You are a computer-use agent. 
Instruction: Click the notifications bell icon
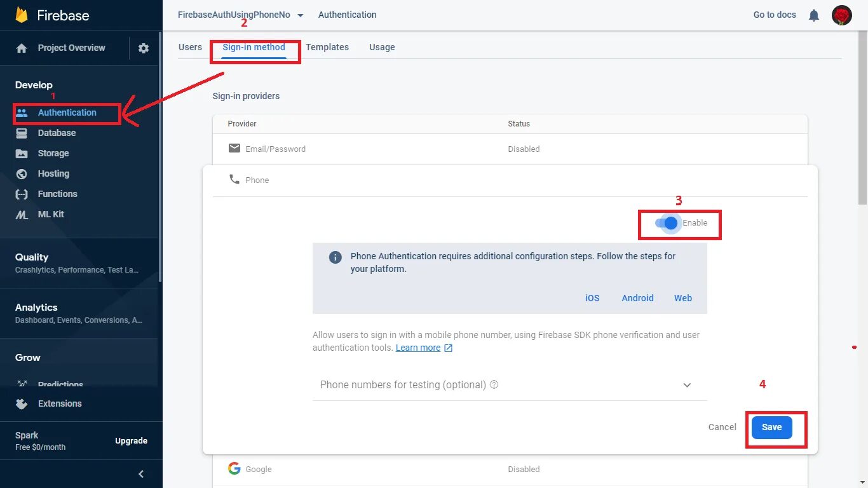click(814, 15)
